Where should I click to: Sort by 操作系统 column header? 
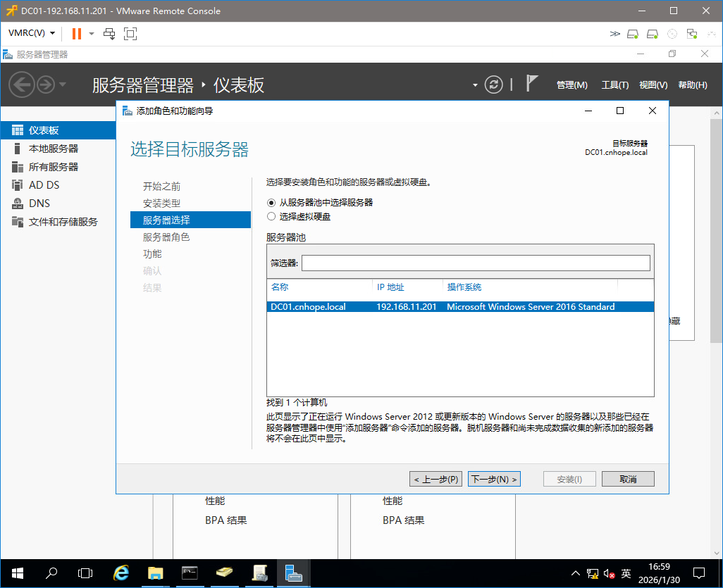(x=464, y=287)
